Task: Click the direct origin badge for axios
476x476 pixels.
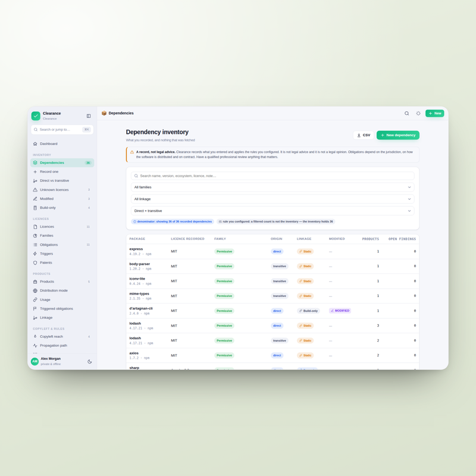Action: [x=277, y=355]
